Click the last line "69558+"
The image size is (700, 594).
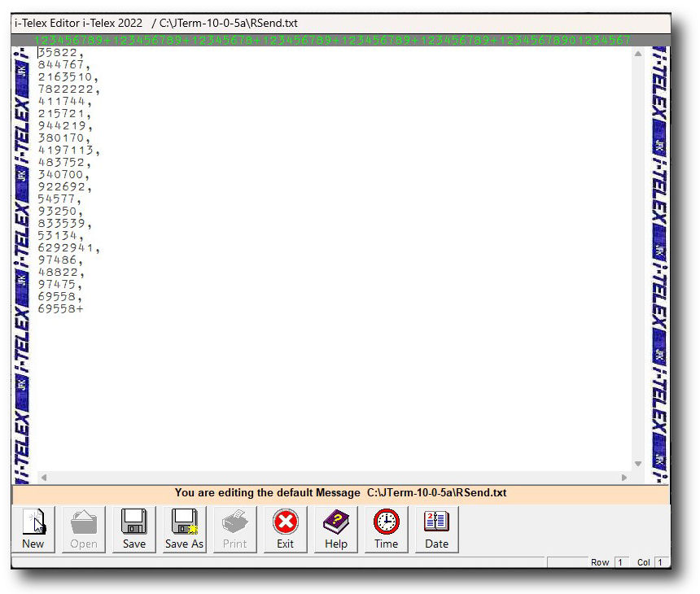[x=61, y=309]
